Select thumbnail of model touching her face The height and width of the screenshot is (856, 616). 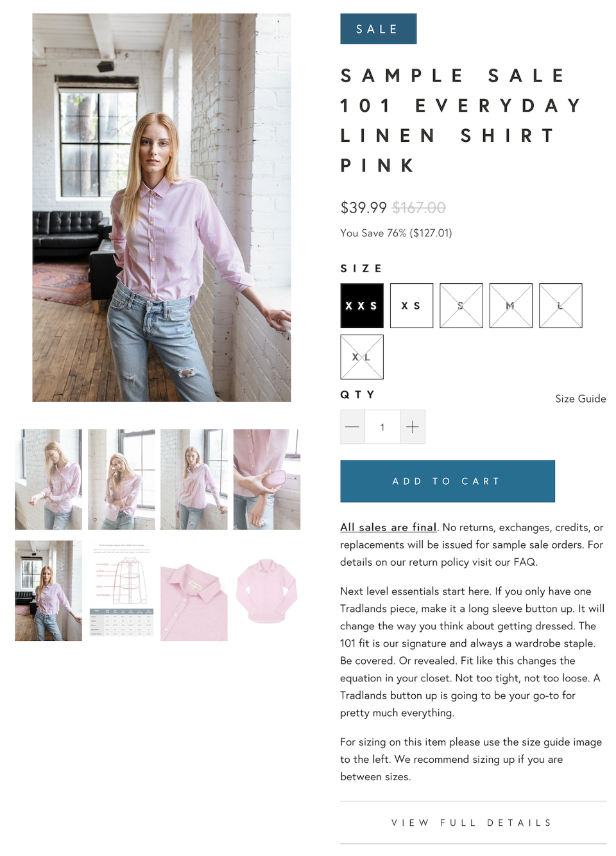click(x=121, y=480)
